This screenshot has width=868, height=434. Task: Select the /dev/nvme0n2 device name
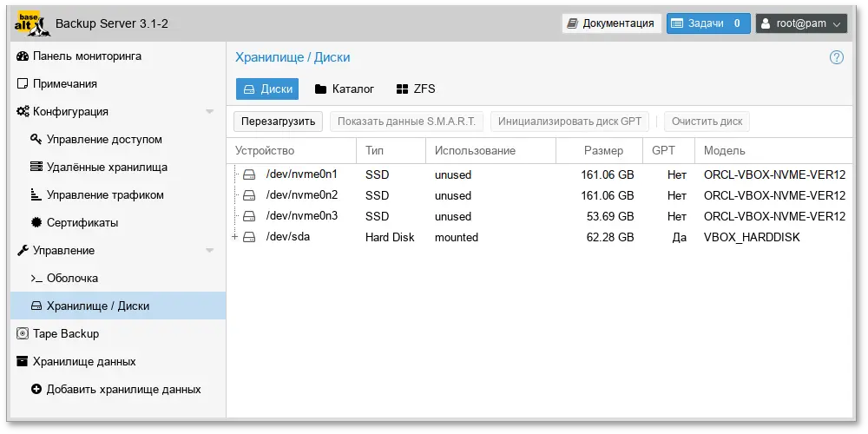(302, 195)
